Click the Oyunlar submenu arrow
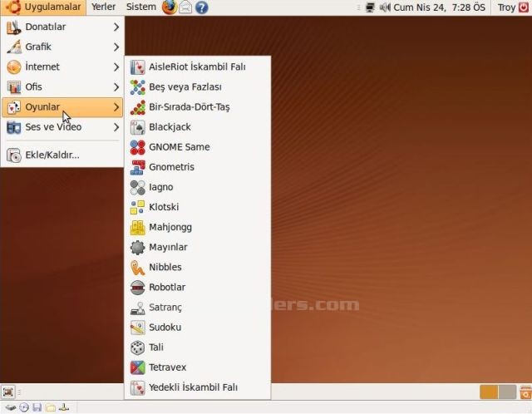The width and height of the screenshot is (532, 414). click(116, 107)
